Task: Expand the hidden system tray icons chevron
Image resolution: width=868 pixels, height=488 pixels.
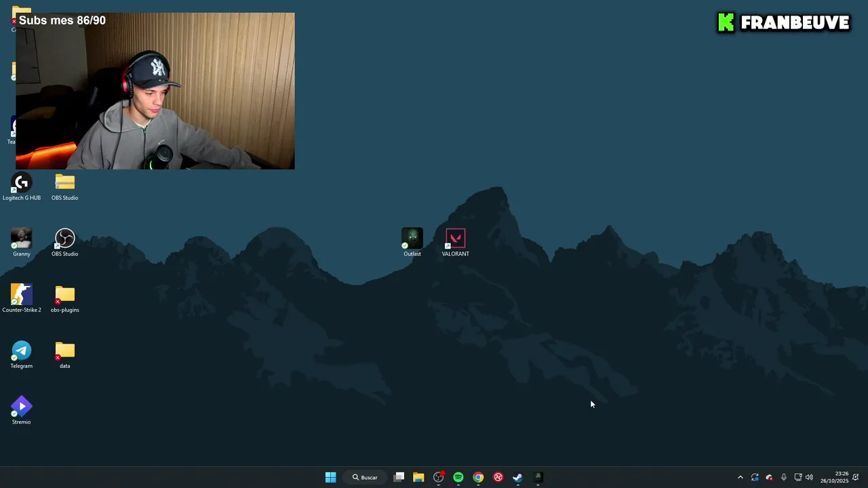Action: click(x=740, y=477)
